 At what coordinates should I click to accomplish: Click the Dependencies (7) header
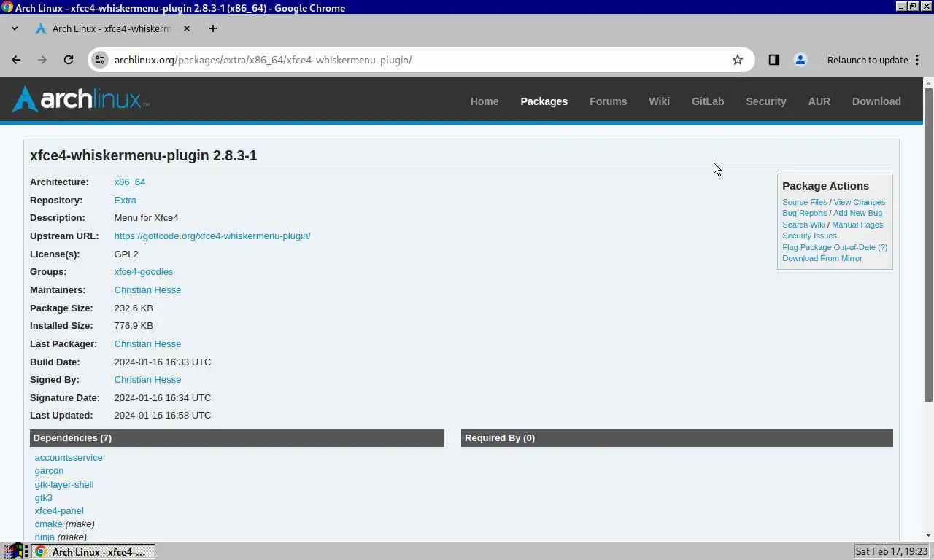pyautogui.click(x=237, y=437)
